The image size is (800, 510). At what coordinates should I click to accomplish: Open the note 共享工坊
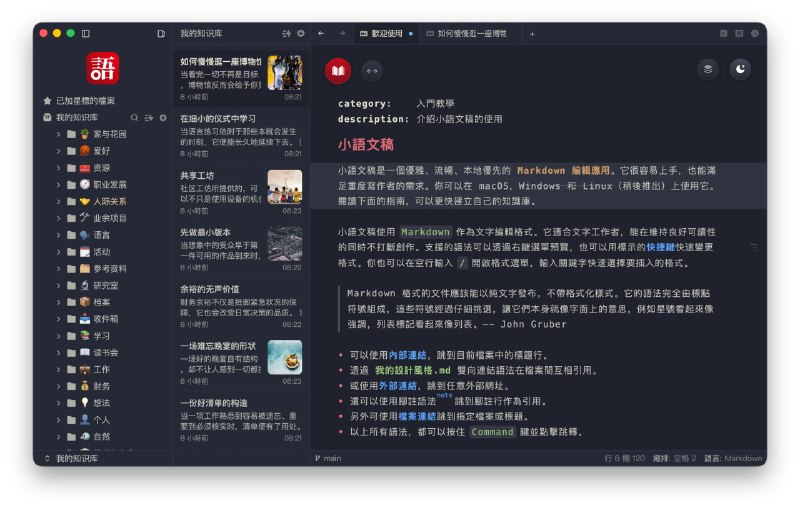(241, 192)
